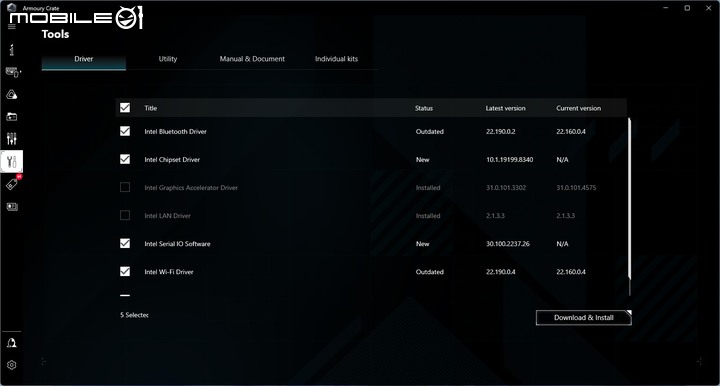Click Outdated status of Intel Wi-Fi Driver
This screenshot has width=720, height=386.
(430, 272)
